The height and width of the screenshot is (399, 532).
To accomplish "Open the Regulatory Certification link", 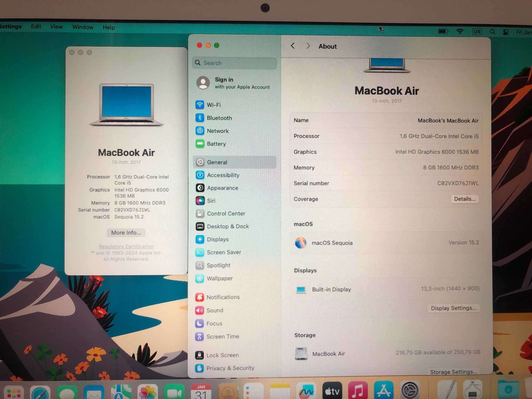I will [126, 246].
